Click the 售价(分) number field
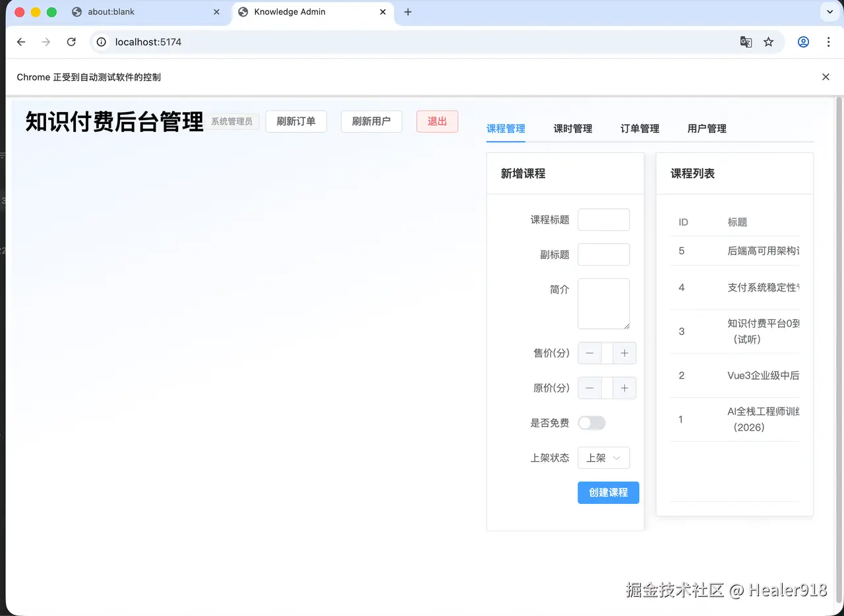844x616 pixels. tap(607, 353)
